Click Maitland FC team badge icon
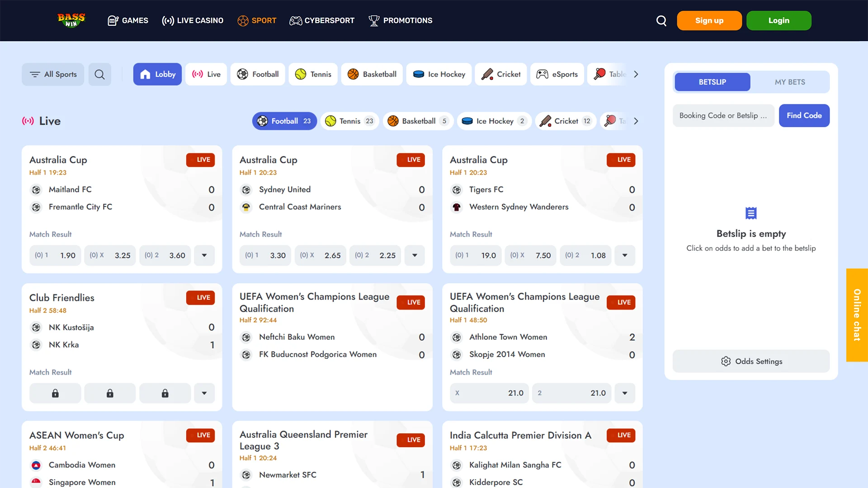868x488 pixels. click(x=36, y=190)
